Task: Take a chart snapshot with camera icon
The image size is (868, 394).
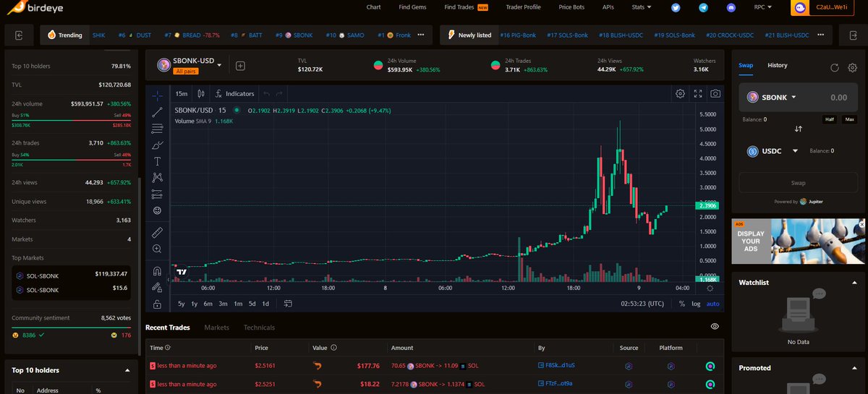Action: (715, 93)
